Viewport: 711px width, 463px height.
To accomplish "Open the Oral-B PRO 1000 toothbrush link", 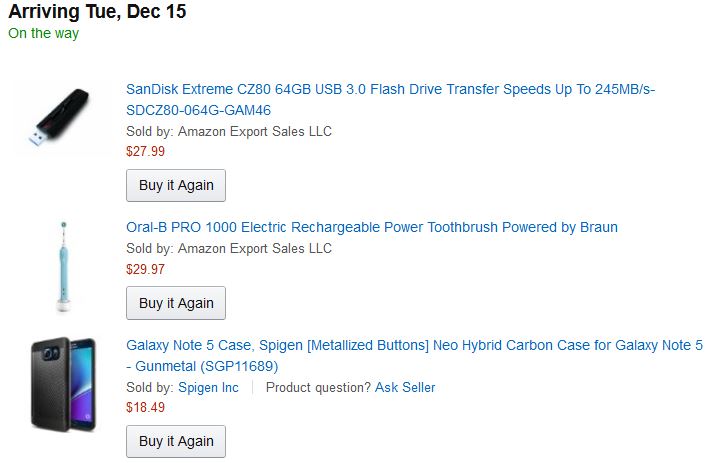I will pos(371,227).
